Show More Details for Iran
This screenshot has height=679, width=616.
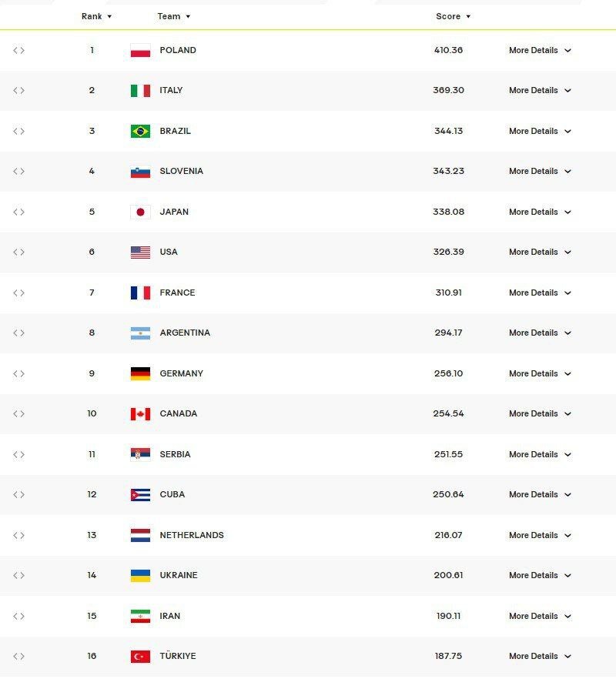coord(540,617)
